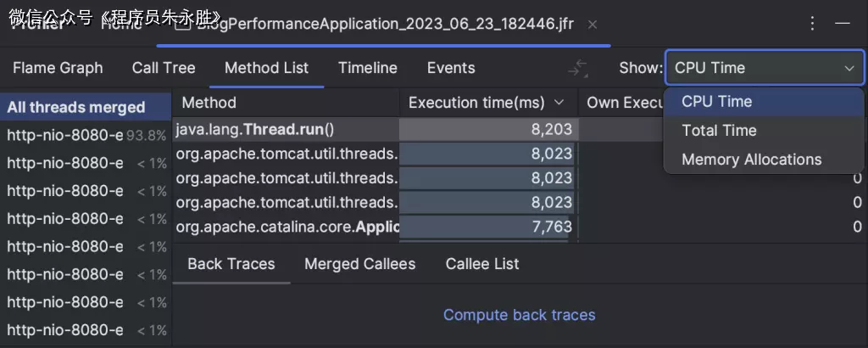
Task: Select the java.lang.Thread.run() method row
Action: (x=286, y=130)
